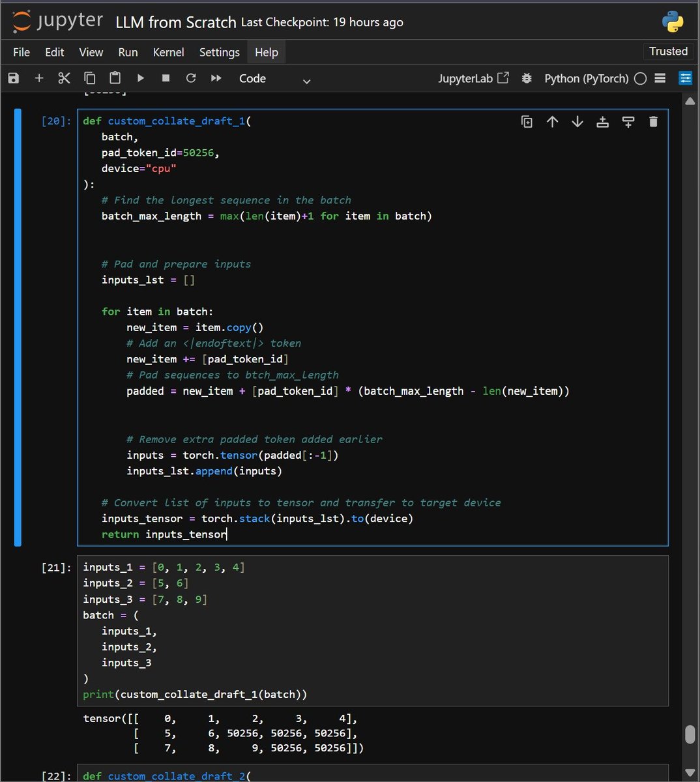The height and width of the screenshot is (782, 700).
Task: Copy the selected cell from the toolbar
Action: [x=90, y=78]
